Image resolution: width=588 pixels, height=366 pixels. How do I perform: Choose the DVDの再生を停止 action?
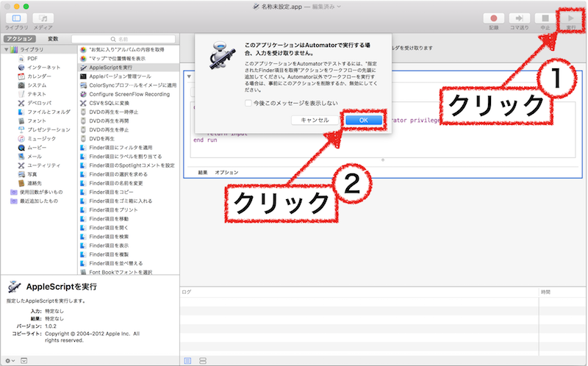(x=128, y=130)
